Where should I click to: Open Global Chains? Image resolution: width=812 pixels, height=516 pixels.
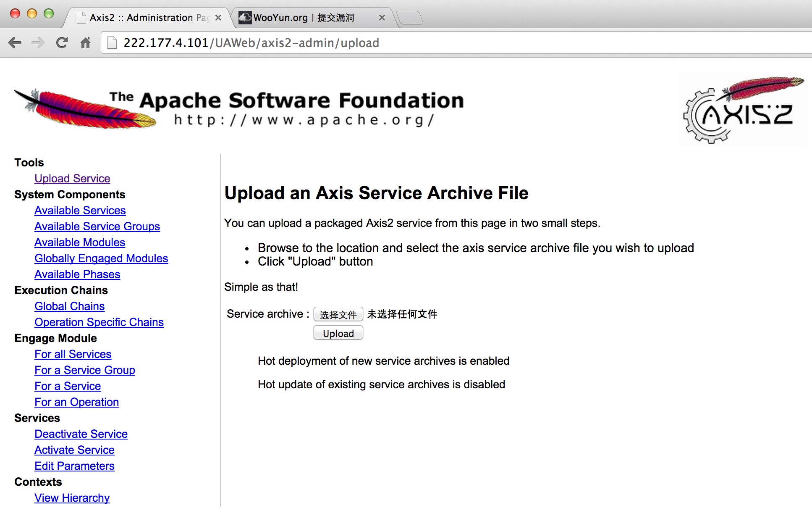coord(69,306)
